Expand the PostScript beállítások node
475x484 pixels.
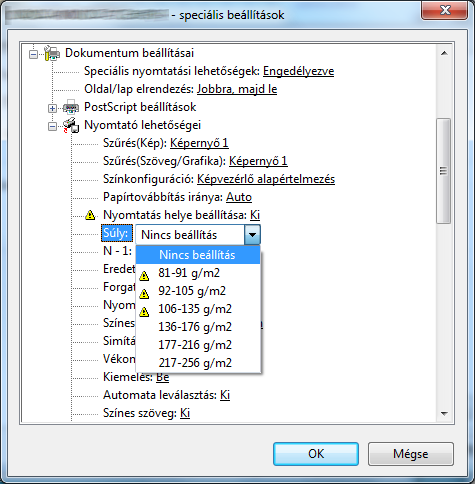[52, 108]
